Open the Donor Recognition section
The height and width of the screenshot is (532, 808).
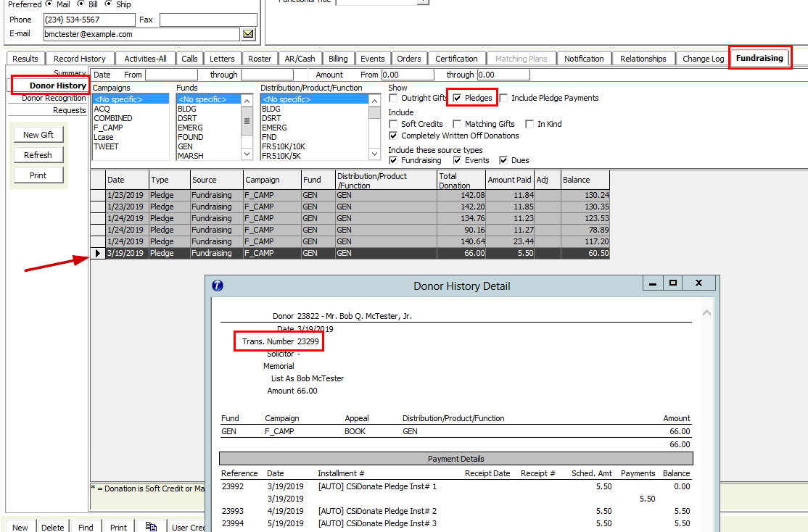(54, 98)
